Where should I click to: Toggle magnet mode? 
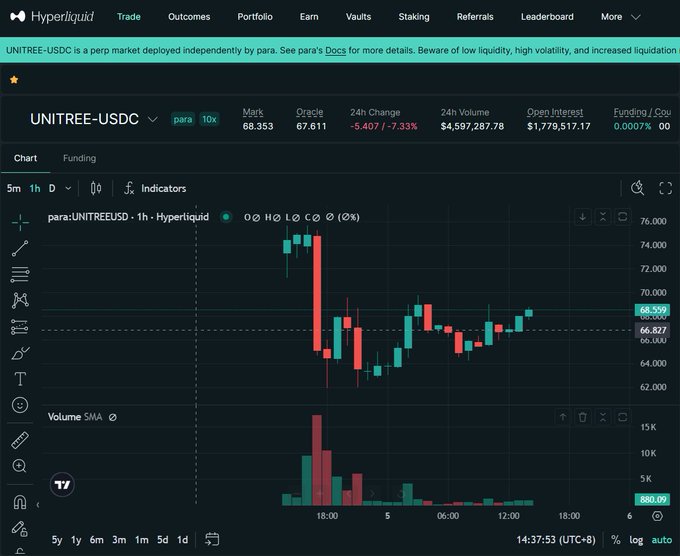coord(20,502)
